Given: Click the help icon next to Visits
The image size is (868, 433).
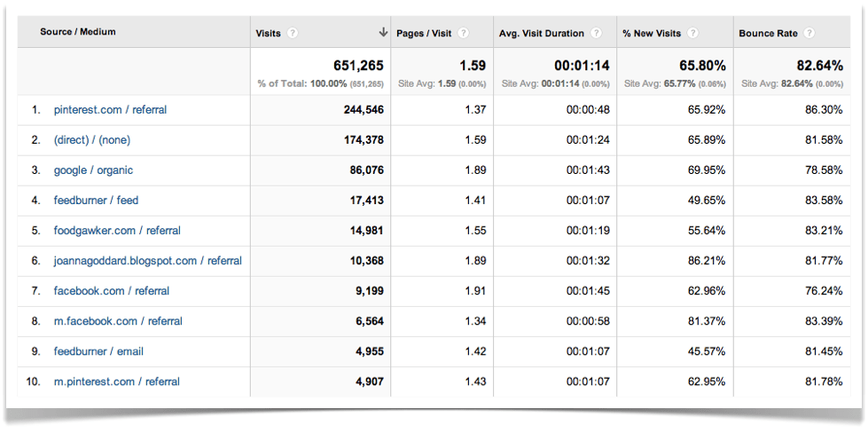Looking at the screenshot, I should (x=293, y=34).
